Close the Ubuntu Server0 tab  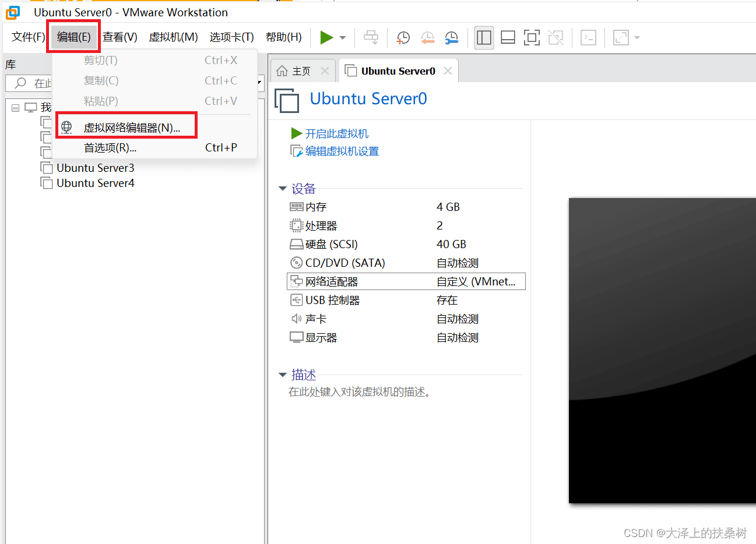click(448, 71)
